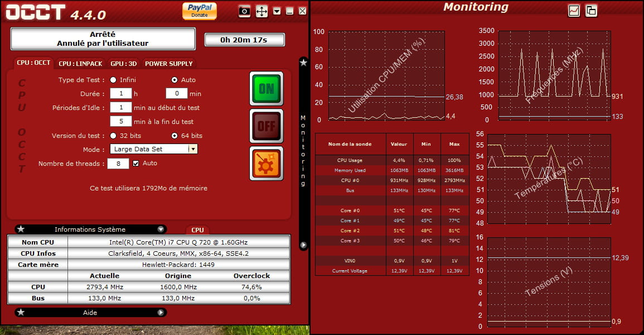
Task: Click the 'Intel(R) Core(TM) i7 CPU Q 720' cell
Action: [178, 242]
